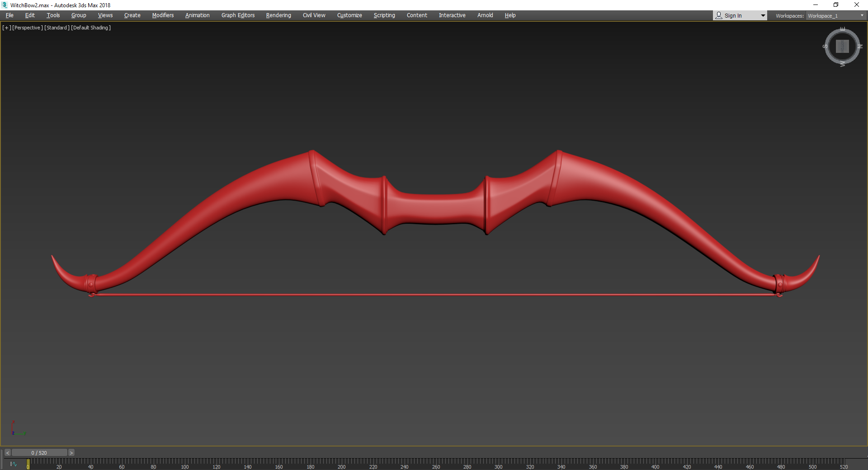Step time slider back with left arrow

(8, 453)
